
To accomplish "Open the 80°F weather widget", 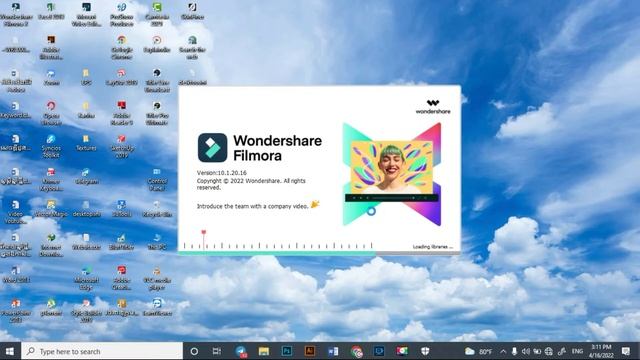I will tap(478, 351).
